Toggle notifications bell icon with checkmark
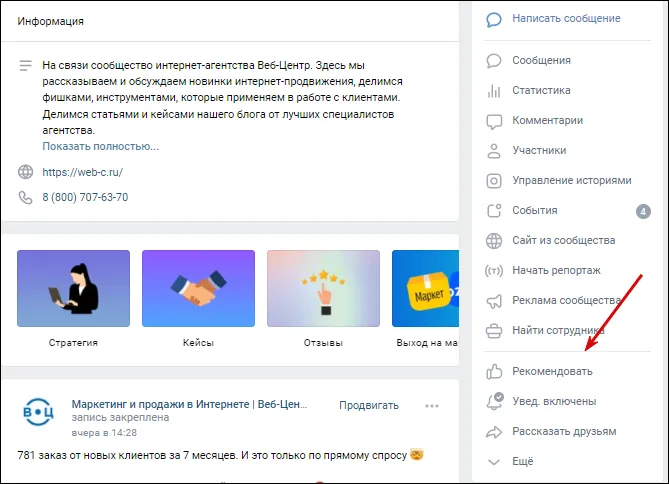 494,401
